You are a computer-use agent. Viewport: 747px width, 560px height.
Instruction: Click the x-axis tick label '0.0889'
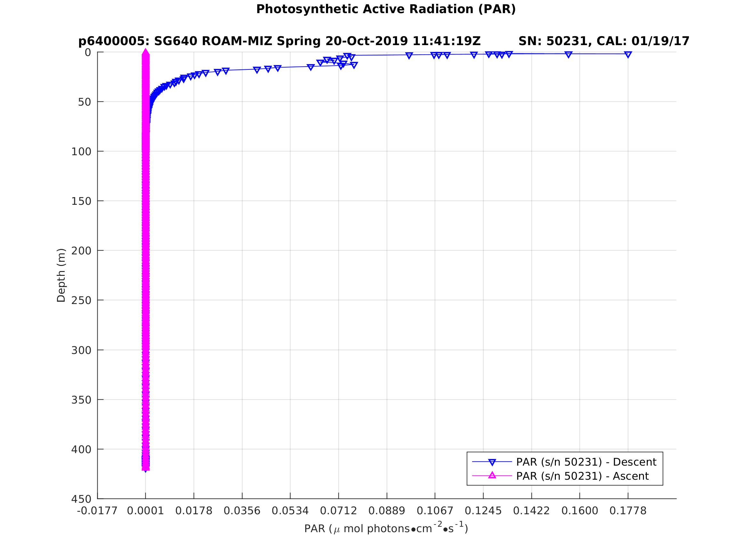tap(387, 511)
